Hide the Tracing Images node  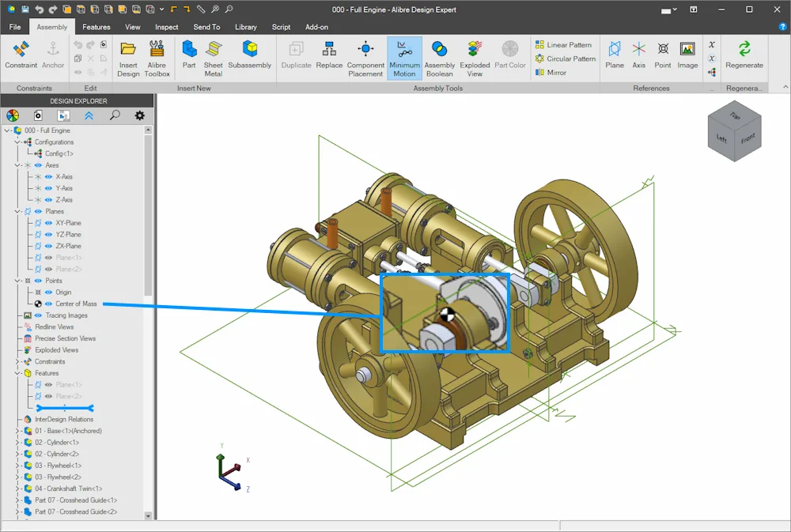pos(38,315)
